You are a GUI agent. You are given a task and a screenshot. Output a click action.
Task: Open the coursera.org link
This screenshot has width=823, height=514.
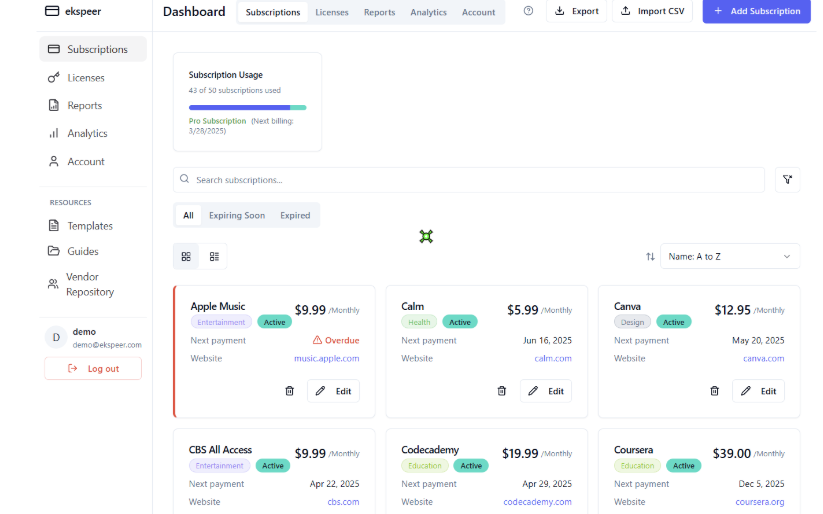coord(759,501)
